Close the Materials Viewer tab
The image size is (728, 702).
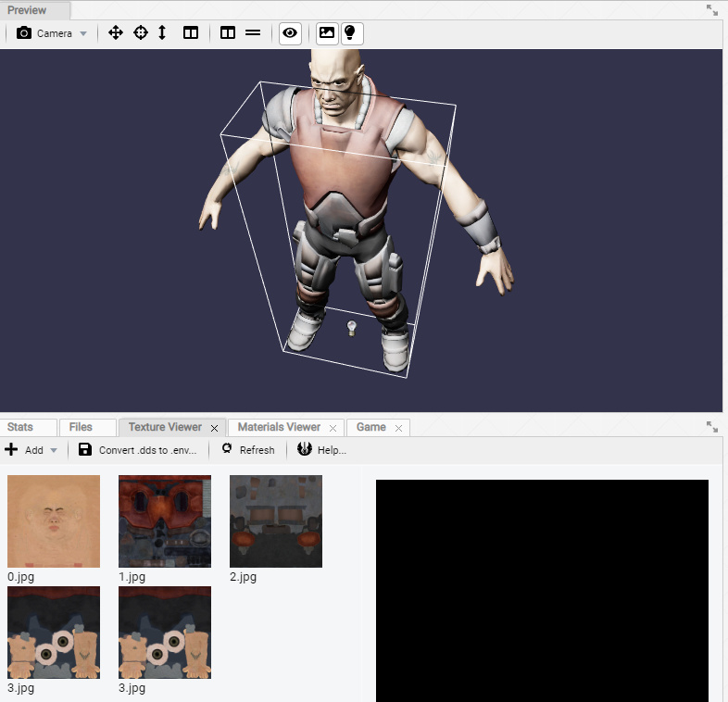click(x=333, y=429)
